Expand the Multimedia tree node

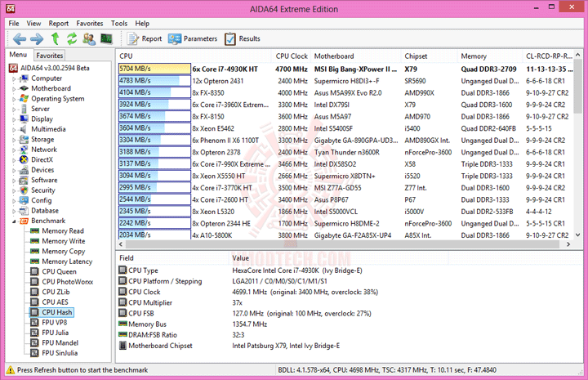point(14,130)
